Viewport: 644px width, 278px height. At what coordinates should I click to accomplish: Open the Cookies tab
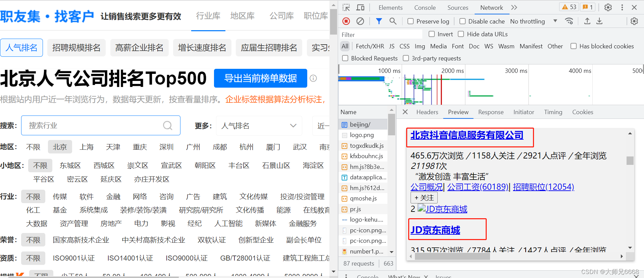[583, 112]
